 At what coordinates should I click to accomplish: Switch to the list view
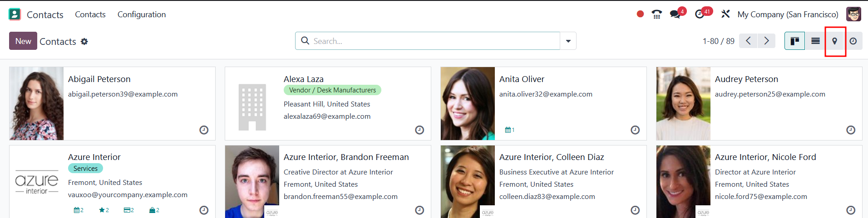815,41
